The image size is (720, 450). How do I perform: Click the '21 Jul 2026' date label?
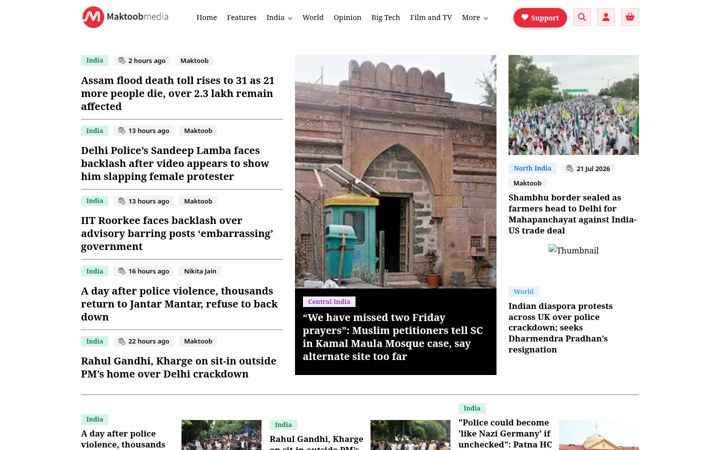point(593,169)
